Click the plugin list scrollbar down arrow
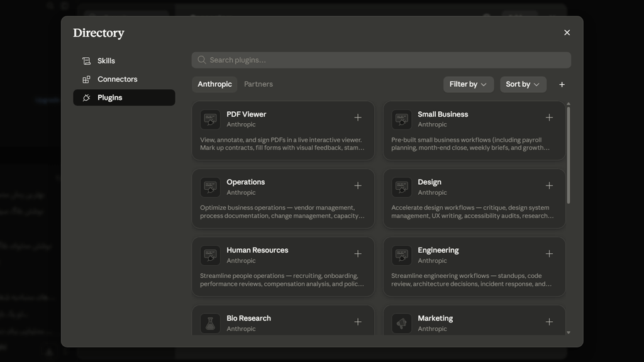 click(569, 332)
